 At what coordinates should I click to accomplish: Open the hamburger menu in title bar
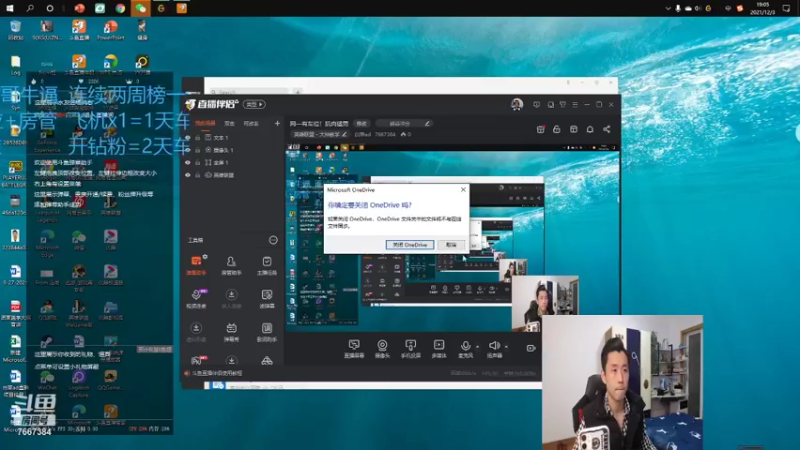point(575,105)
